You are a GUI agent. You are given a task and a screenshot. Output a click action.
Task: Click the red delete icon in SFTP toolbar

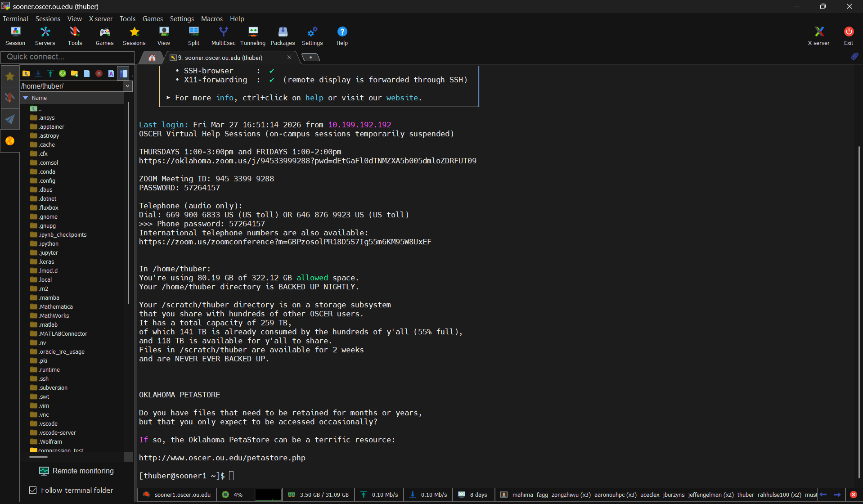pos(99,73)
